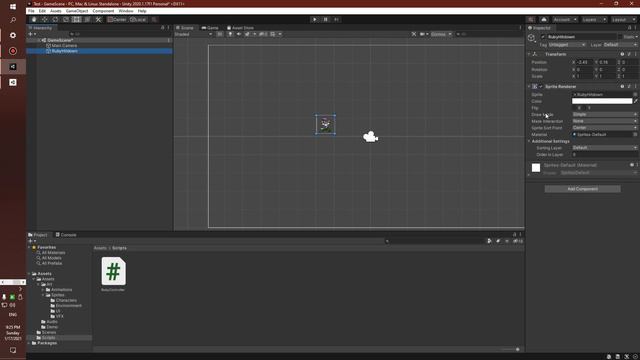Switch to the Console tab
Viewport: 640px width, 360px height.
(66, 235)
